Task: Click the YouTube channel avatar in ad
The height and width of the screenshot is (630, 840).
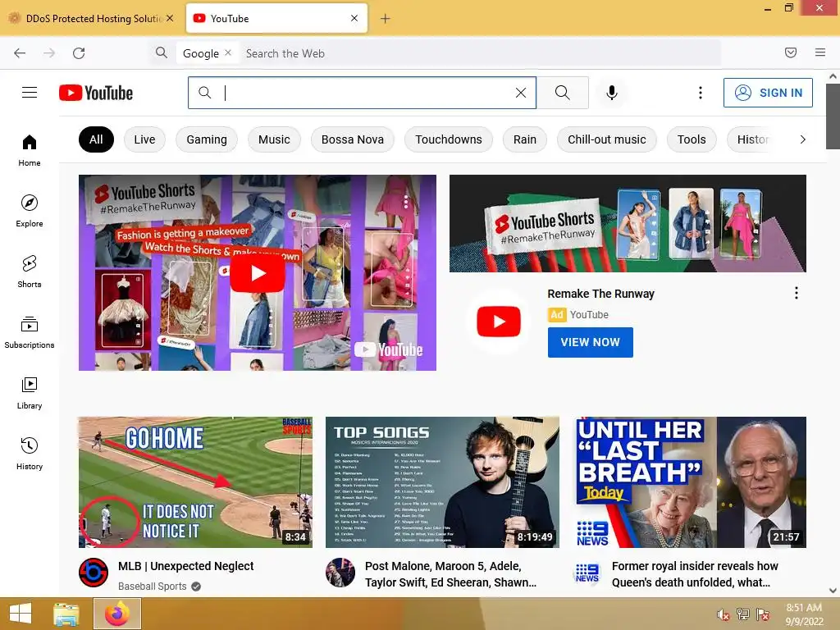Action: pos(499,322)
